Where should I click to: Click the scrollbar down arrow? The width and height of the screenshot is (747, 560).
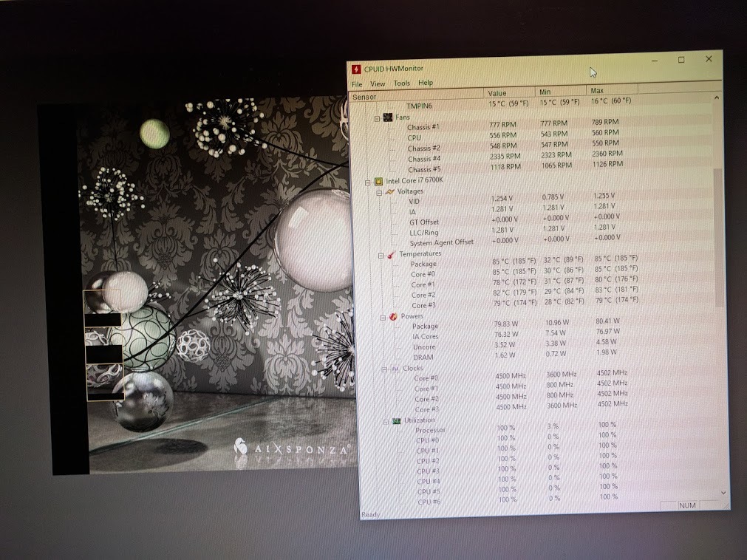pos(724,493)
